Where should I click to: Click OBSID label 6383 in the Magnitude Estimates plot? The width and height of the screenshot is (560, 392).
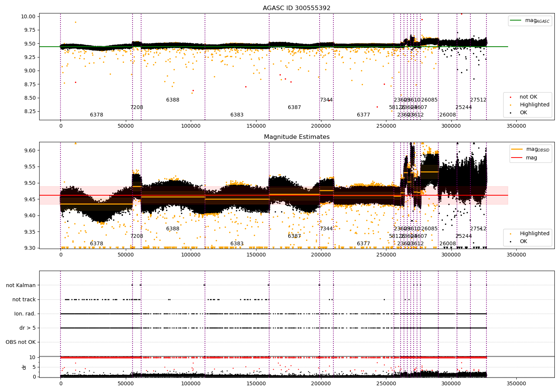pos(237,244)
